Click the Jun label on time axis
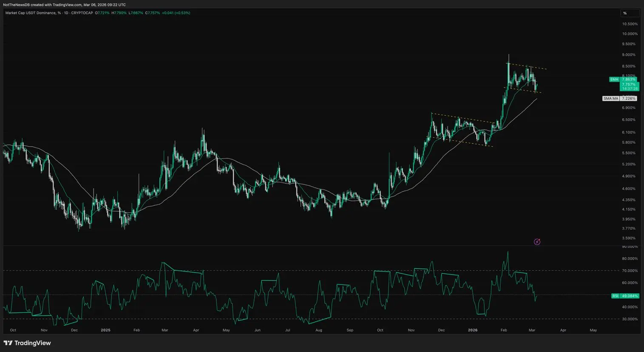 tap(257, 330)
